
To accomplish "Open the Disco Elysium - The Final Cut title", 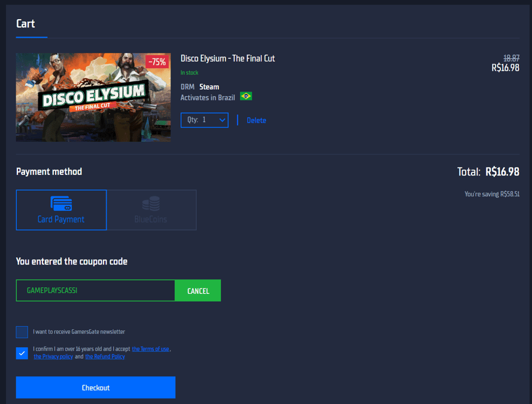I will point(227,59).
